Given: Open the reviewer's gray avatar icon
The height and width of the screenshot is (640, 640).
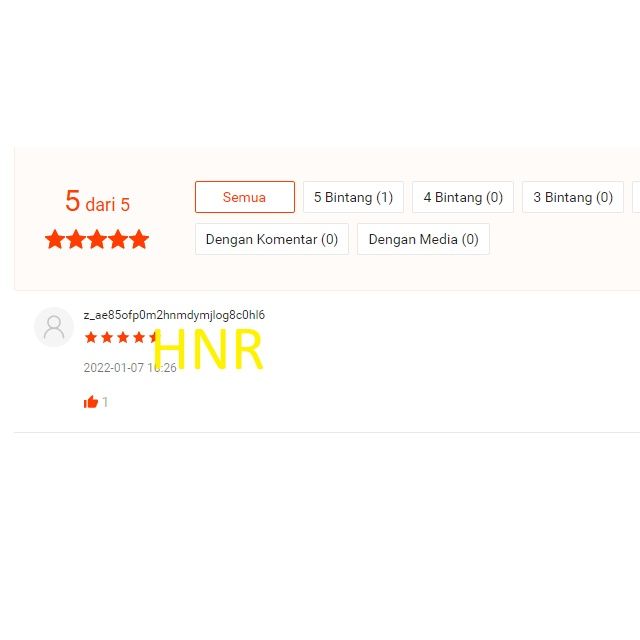Looking at the screenshot, I should (x=54, y=327).
